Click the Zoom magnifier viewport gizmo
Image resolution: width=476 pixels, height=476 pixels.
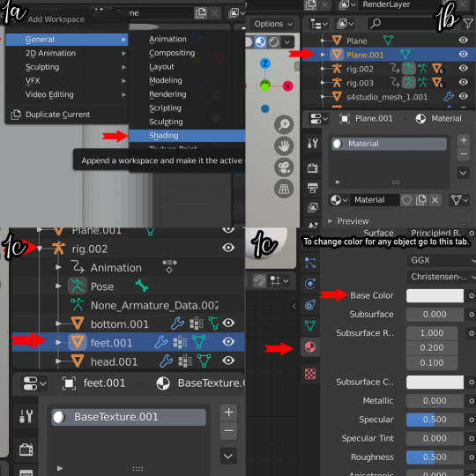click(284, 124)
